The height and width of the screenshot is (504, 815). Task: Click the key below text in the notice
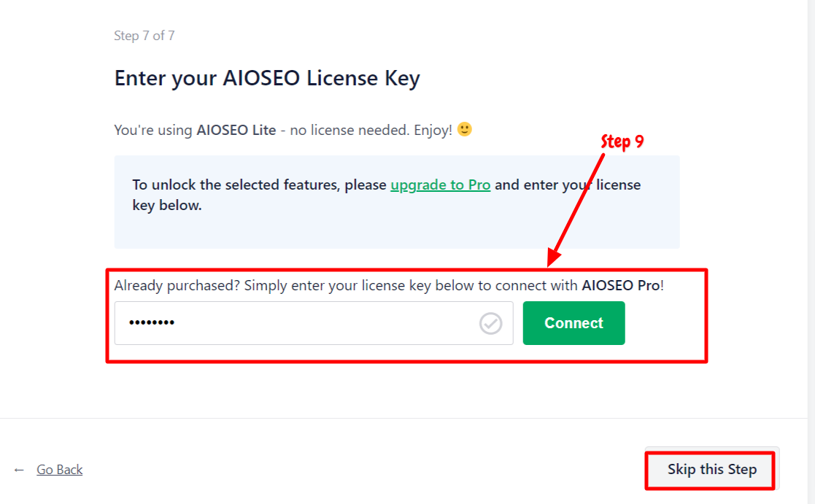coord(167,205)
